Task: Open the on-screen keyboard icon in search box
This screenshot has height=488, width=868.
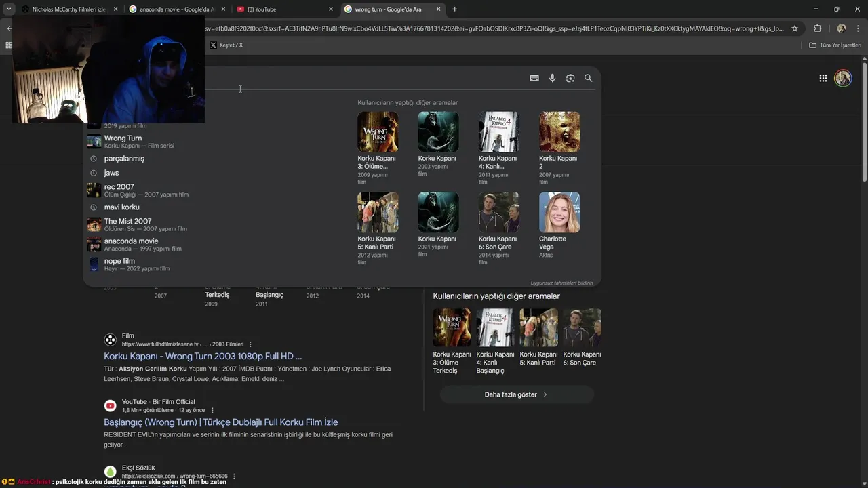Action: tap(534, 78)
